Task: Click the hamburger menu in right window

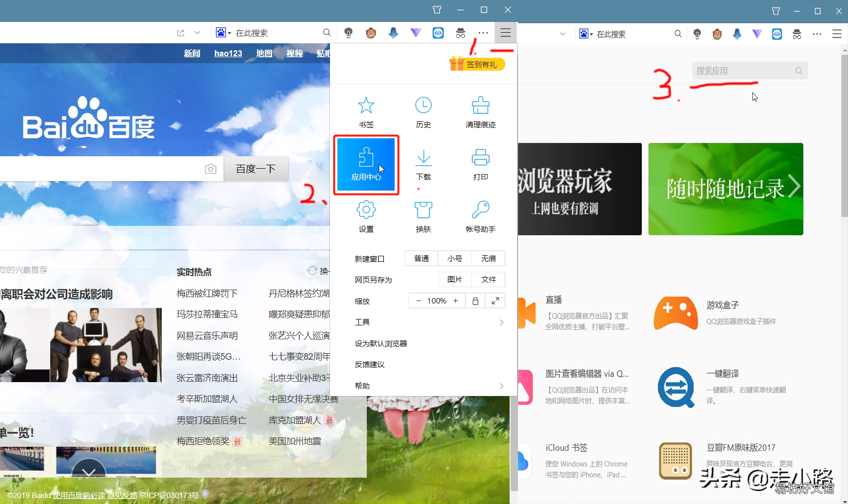Action: [837, 34]
